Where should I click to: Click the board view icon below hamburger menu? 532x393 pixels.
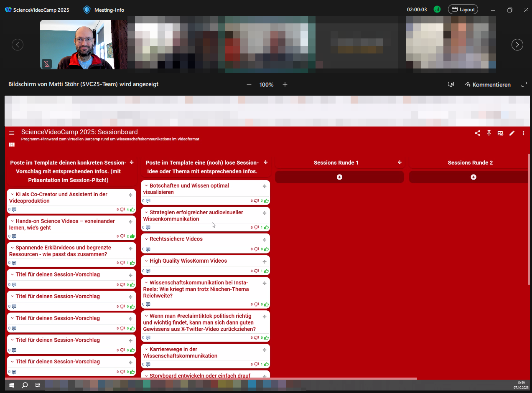point(12,145)
